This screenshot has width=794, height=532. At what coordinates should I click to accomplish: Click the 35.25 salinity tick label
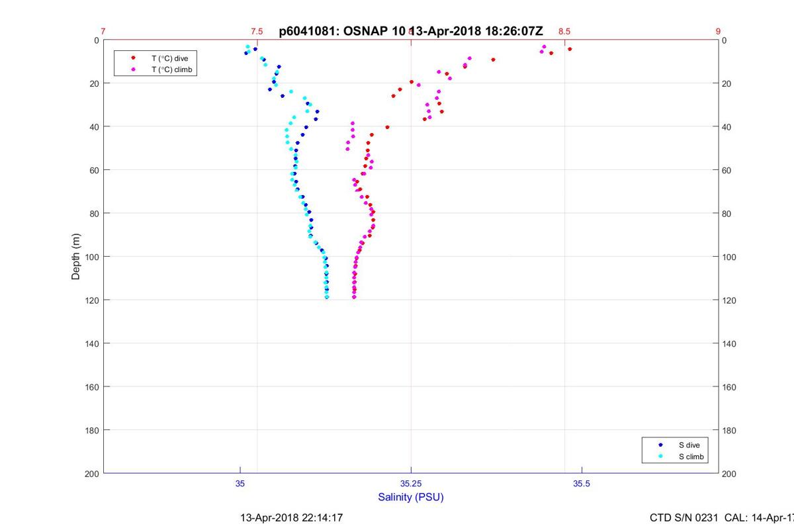pyautogui.click(x=411, y=484)
